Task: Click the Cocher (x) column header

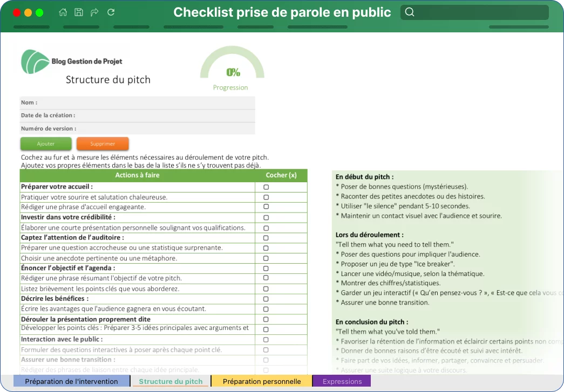Action: pos(281,175)
